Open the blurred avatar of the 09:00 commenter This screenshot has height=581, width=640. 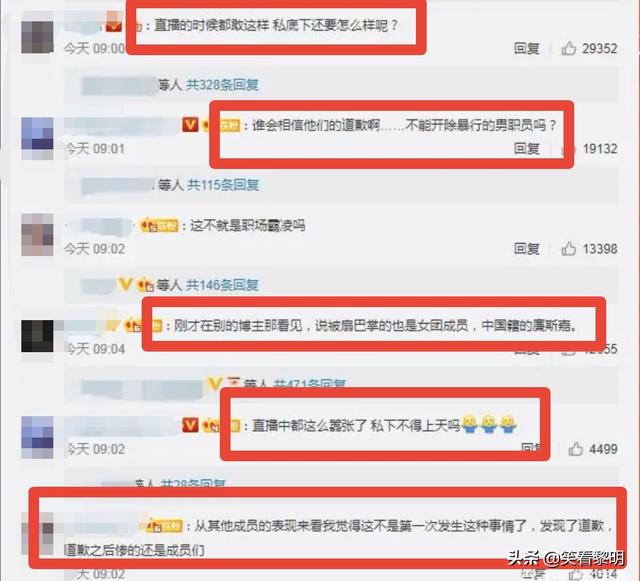pyautogui.click(x=37, y=37)
